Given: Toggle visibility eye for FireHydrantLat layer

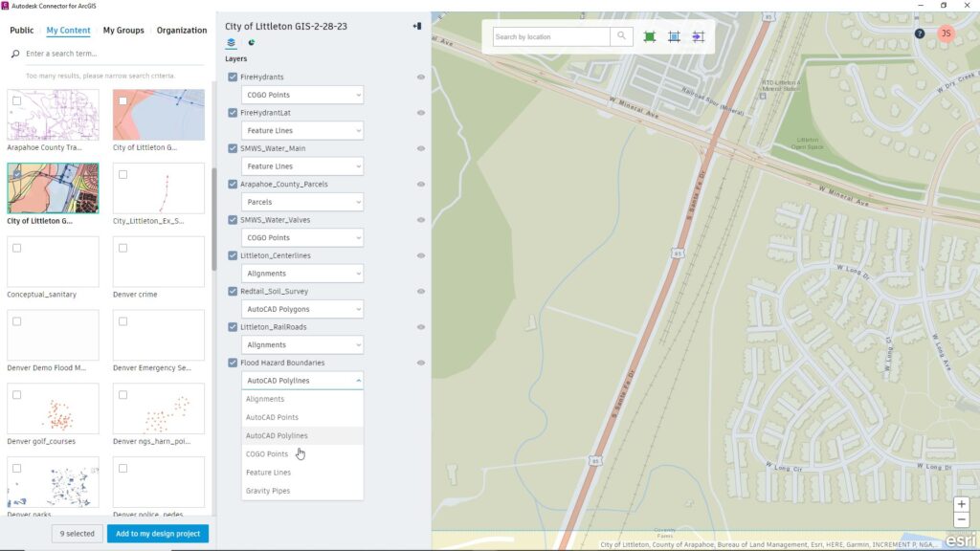Looking at the screenshot, I should (x=421, y=113).
